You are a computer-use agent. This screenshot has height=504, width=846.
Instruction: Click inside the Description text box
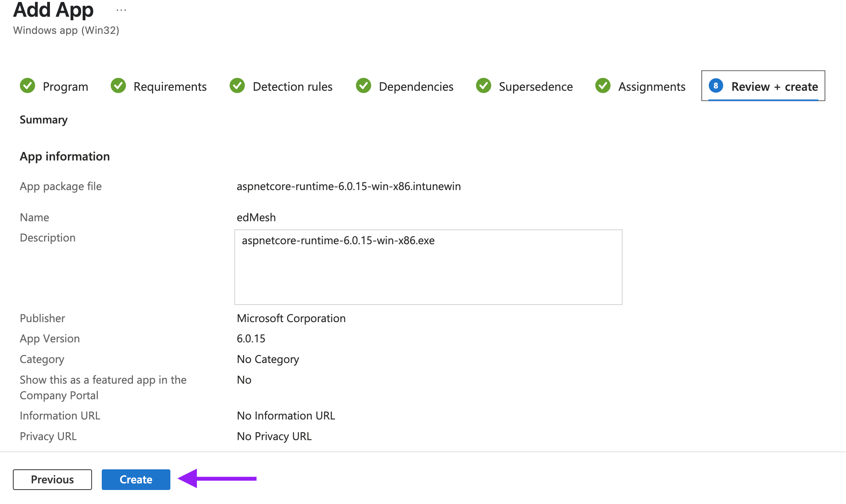pyautogui.click(x=428, y=267)
